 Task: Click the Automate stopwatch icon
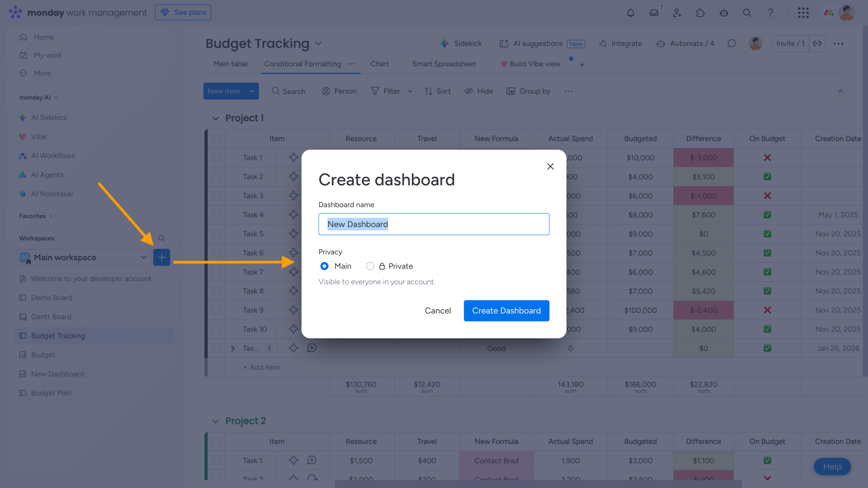660,43
